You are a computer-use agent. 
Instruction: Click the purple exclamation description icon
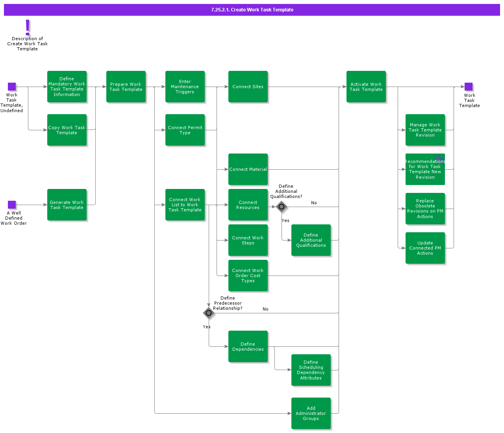(28, 27)
